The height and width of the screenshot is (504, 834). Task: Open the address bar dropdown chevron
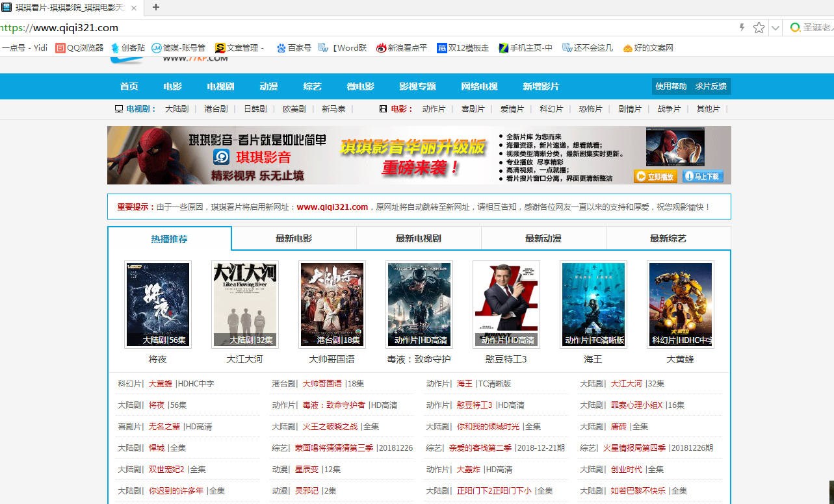tap(775, 28)
